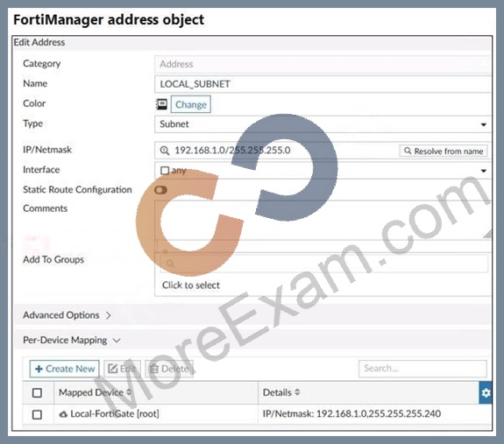Check the Local-FortiGate [root] row checkbox

37,414
